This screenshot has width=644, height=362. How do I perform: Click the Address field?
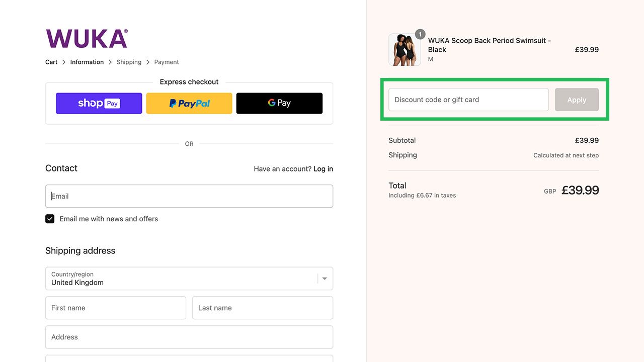coord(189,337)
